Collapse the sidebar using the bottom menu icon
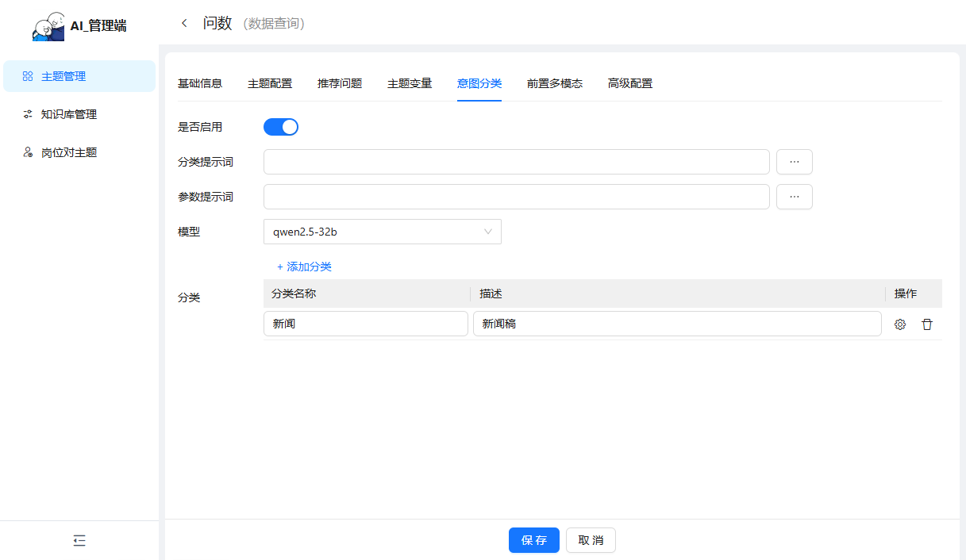 click(79, 541)
